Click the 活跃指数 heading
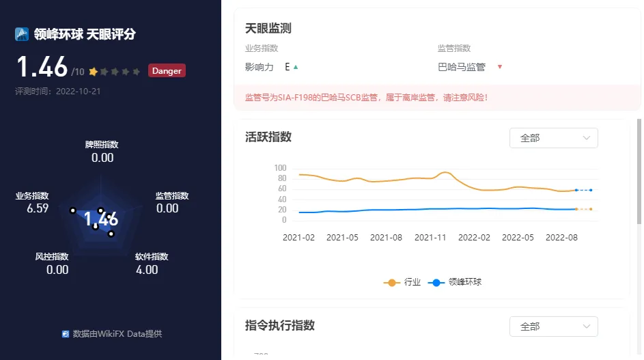The width and height of the screenshot is (644, 360). 268,137
